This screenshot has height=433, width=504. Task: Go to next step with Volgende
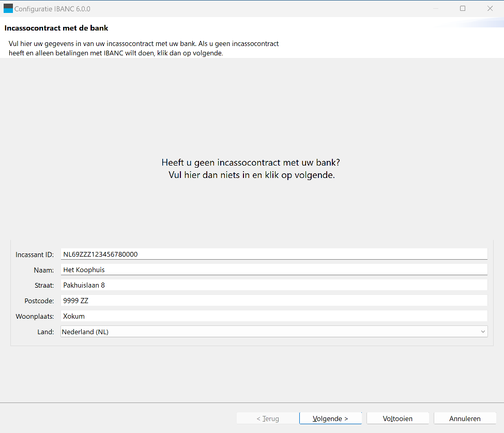330,419
